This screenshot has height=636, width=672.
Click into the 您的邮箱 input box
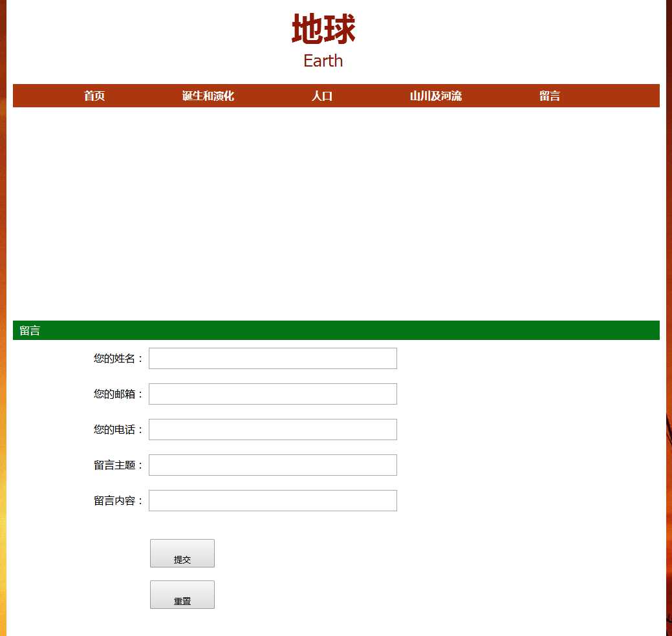click(272, 394)
